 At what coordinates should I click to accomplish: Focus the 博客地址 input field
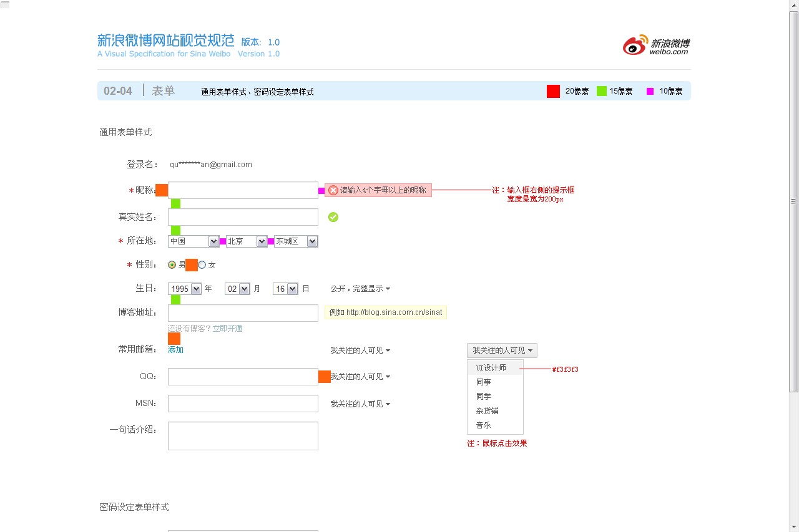[x=243, y=313]
